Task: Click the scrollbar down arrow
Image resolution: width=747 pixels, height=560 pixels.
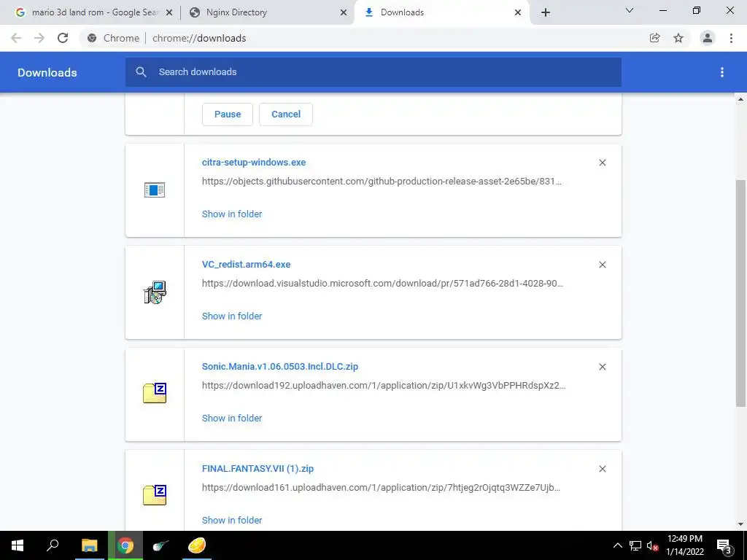Action: (740, 525)
